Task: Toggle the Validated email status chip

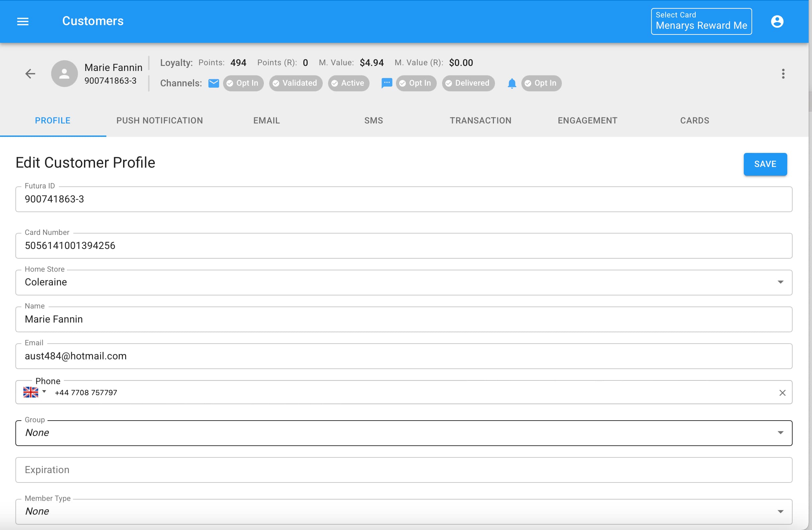Action: point(295,83)
